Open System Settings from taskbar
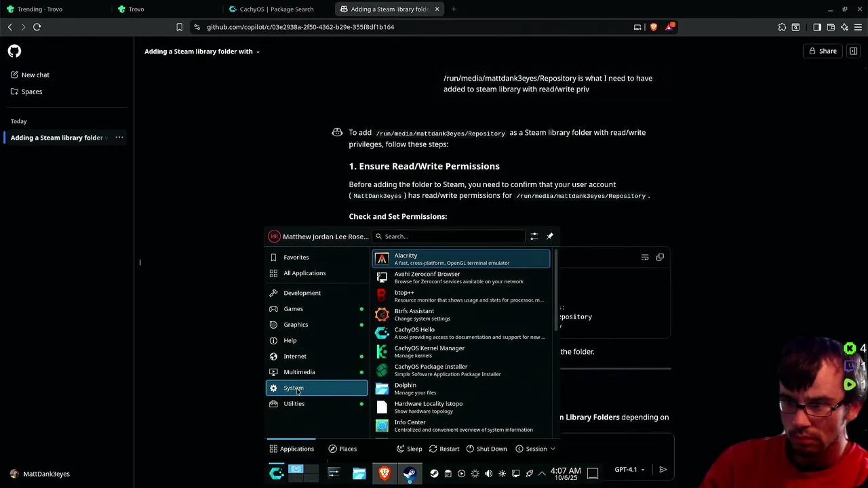Screen dimensions: 868x488 click(334, 473)
